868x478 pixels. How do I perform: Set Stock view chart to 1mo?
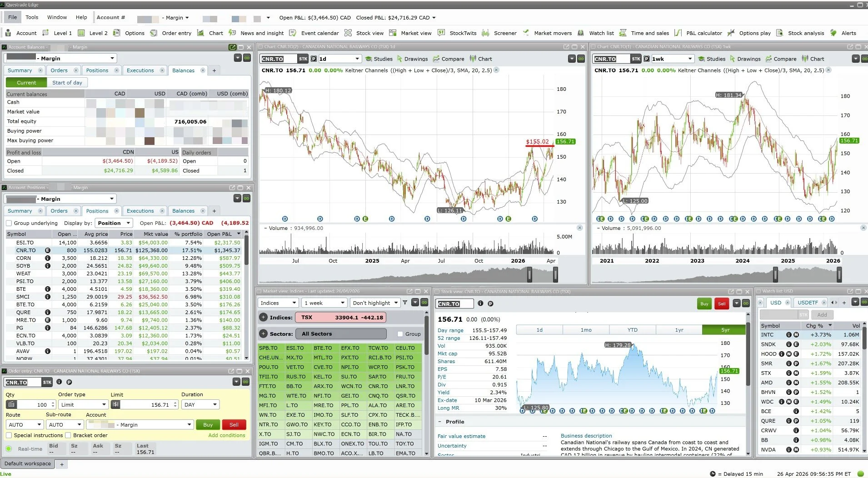click(x=586, y=330)
